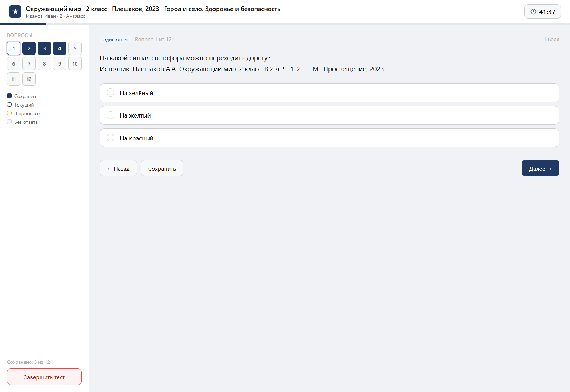Viewport: 570px width, 392px height.
Task: Jump to question 6
Action: pos(14,64)
